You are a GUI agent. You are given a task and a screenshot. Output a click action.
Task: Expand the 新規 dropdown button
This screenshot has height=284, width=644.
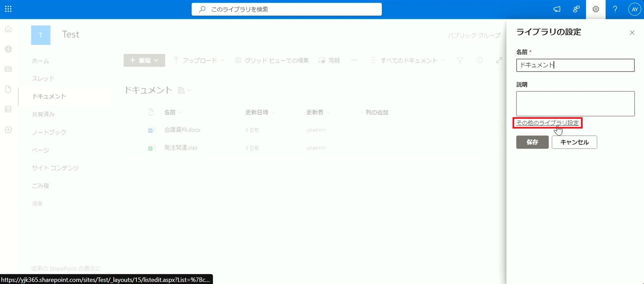(x=144, y=60)
